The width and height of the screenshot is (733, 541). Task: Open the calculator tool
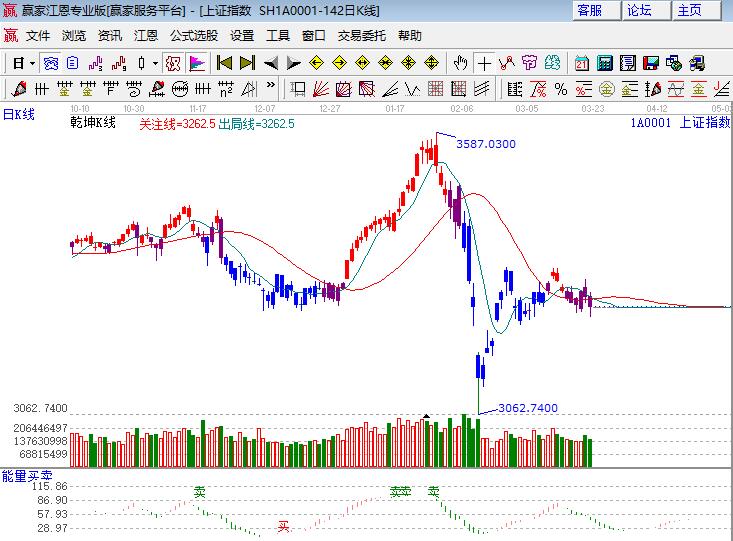pos(605,63)
